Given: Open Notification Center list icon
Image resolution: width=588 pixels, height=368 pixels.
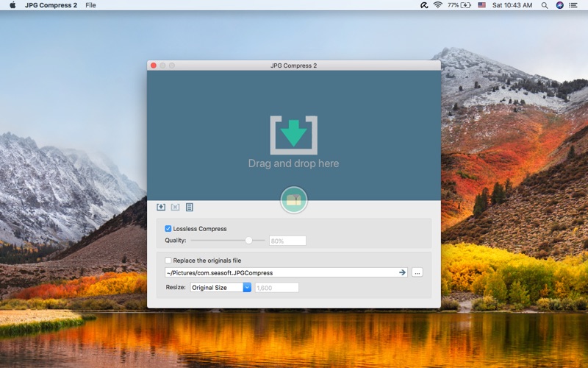Looking at the screenshot, I should tap(573, 5).
